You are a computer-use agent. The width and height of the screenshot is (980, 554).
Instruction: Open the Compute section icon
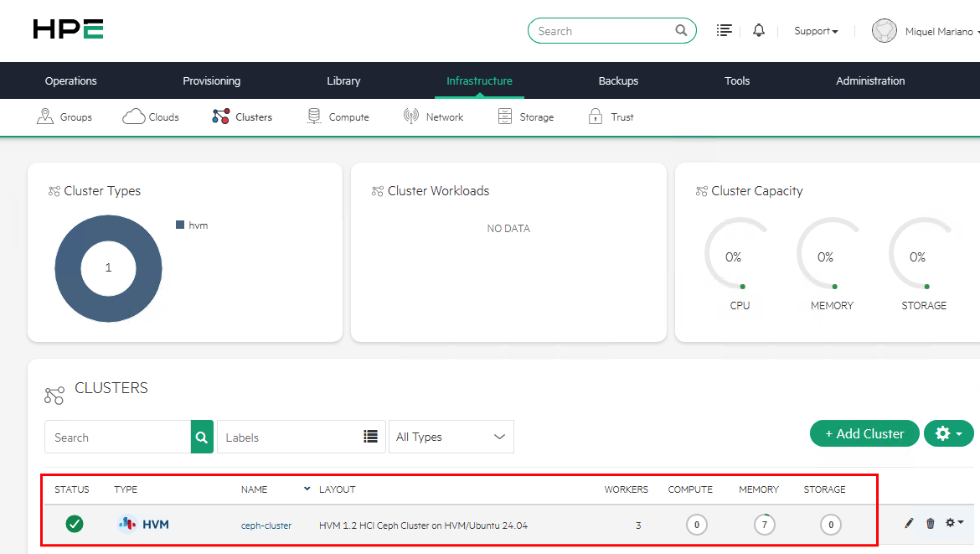pos(314,116)
